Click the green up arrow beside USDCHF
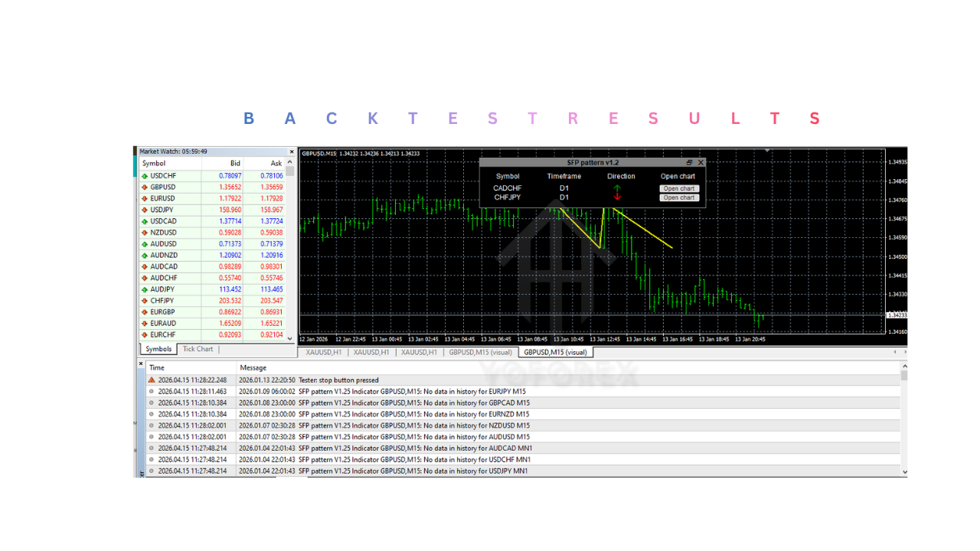Screen dimensions: 980x551 tap(144, 175)
